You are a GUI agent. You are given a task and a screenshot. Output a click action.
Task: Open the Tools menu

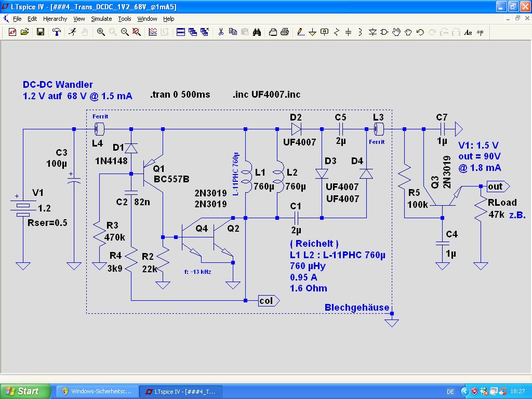pyautogui.click(x=125, y=19)
